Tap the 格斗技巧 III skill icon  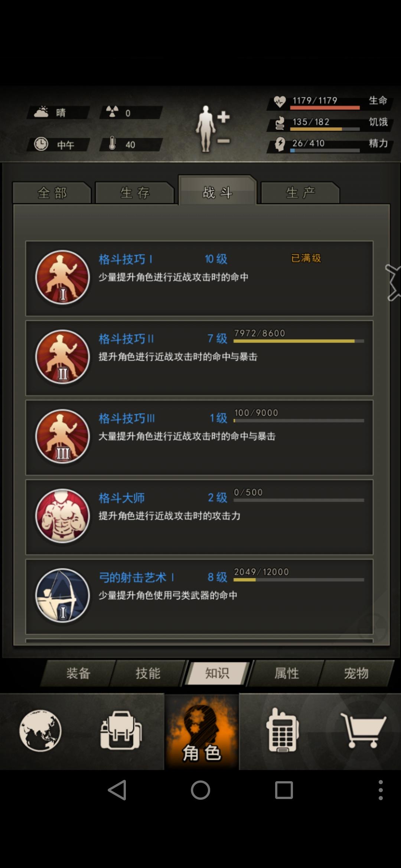click(x=62, y=437)
